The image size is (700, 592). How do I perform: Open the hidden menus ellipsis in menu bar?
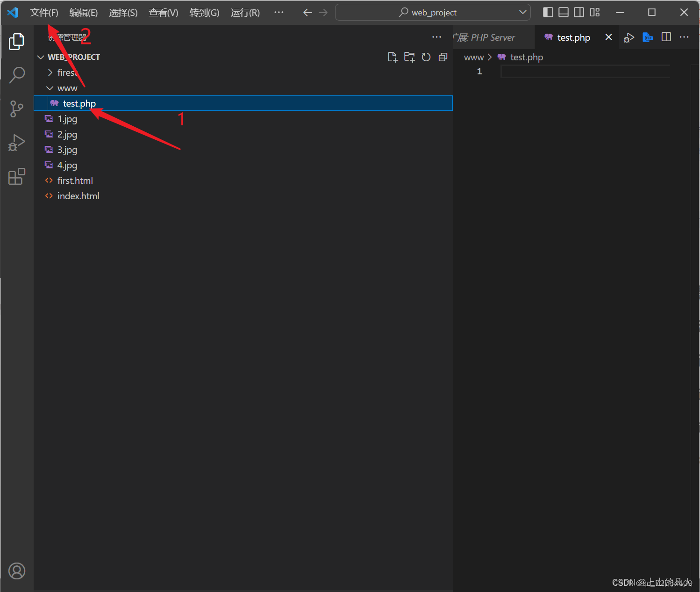pos(279,13)
